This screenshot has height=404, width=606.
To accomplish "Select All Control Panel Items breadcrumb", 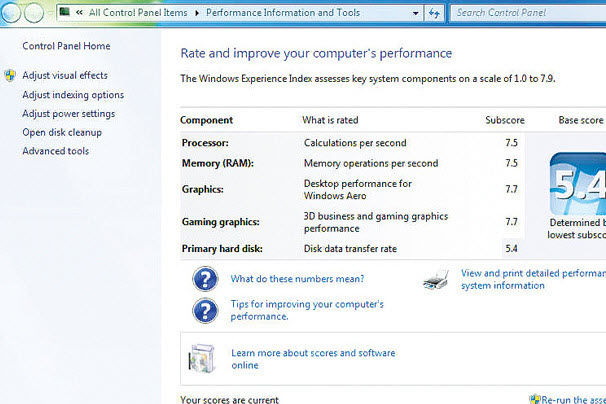I will click(138, 13).
